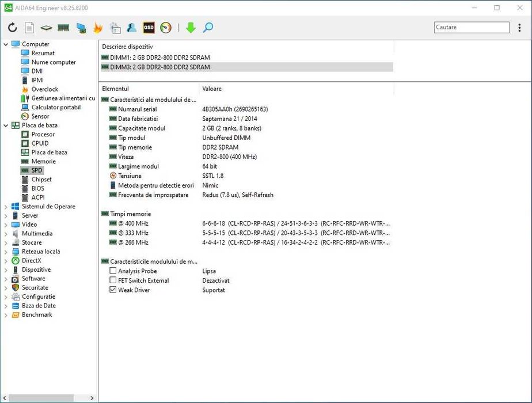This screenshot has height=403, width=532.
Task: Select the Rezumat tree item
Action: pos(43,53)
